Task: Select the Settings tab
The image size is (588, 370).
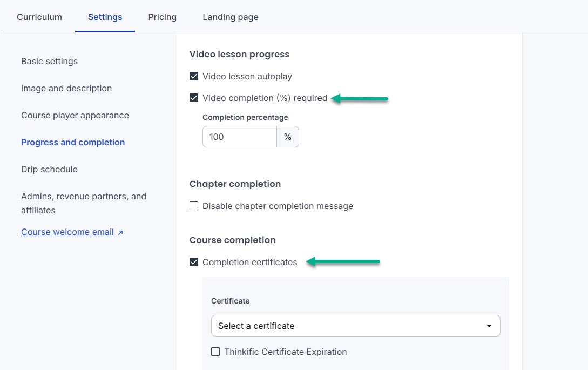Action: coord(105,17)
